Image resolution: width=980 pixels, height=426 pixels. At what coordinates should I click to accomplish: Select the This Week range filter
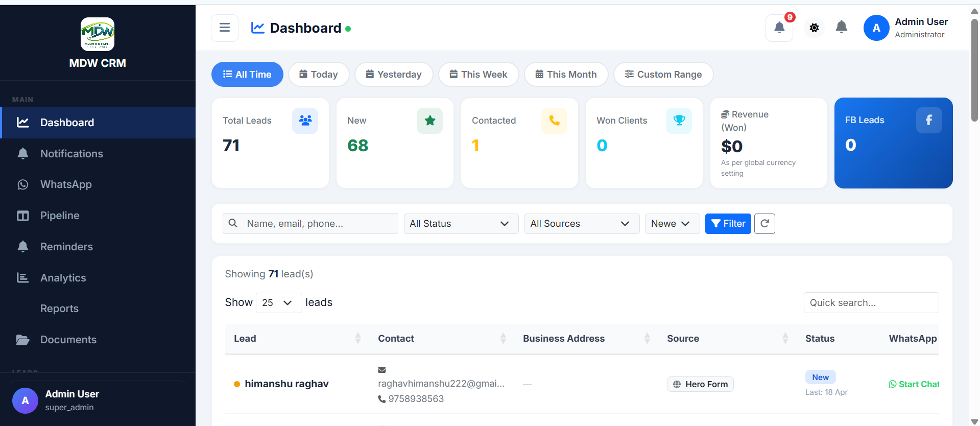tap(479, 75)
